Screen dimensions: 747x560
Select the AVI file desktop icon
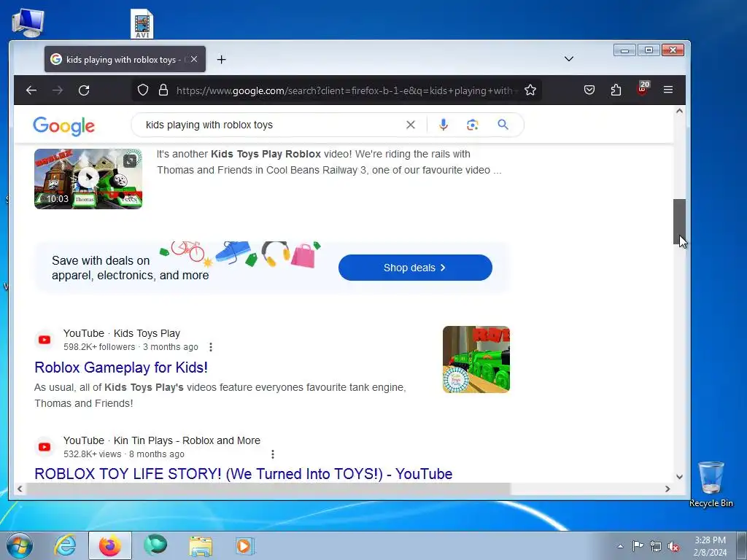pyautogui.click(x=142, y=24)
